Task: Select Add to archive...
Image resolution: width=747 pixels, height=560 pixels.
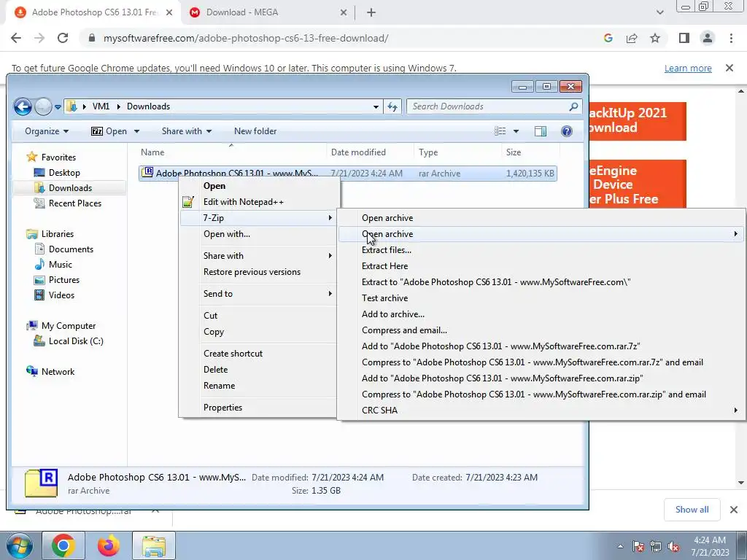Action: 393,314
